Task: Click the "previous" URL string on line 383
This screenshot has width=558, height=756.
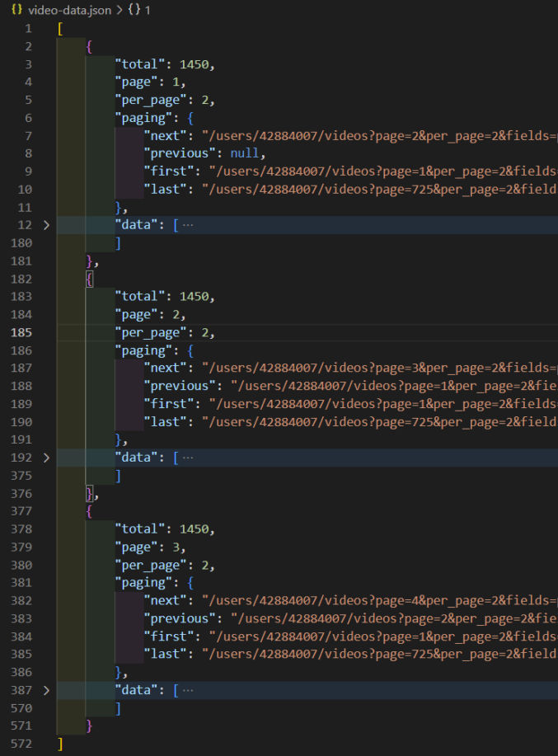Action: tap(394, 619)
